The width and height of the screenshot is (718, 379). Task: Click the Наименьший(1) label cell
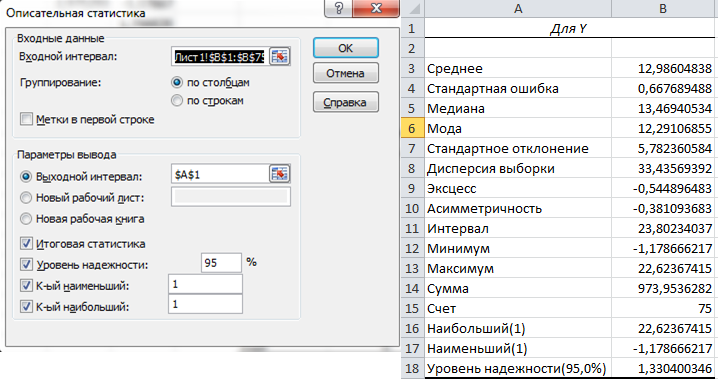coord(518,348)
